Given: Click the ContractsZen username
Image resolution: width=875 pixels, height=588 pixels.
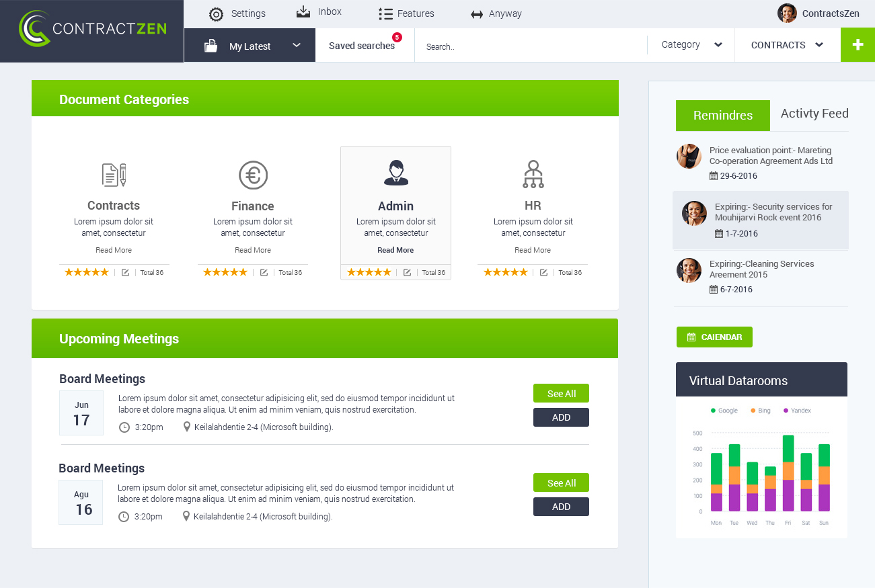Looking at the screenshot, I should coord(831,13).
